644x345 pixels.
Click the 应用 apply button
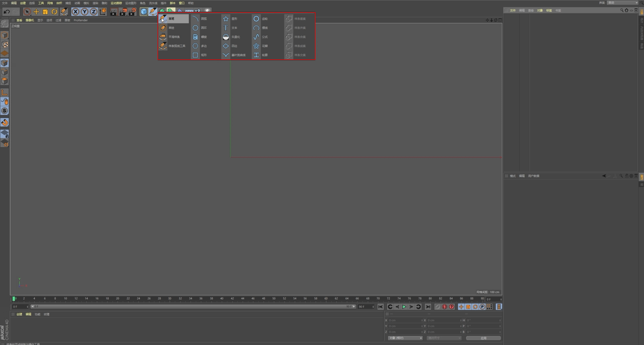(483, 338)
